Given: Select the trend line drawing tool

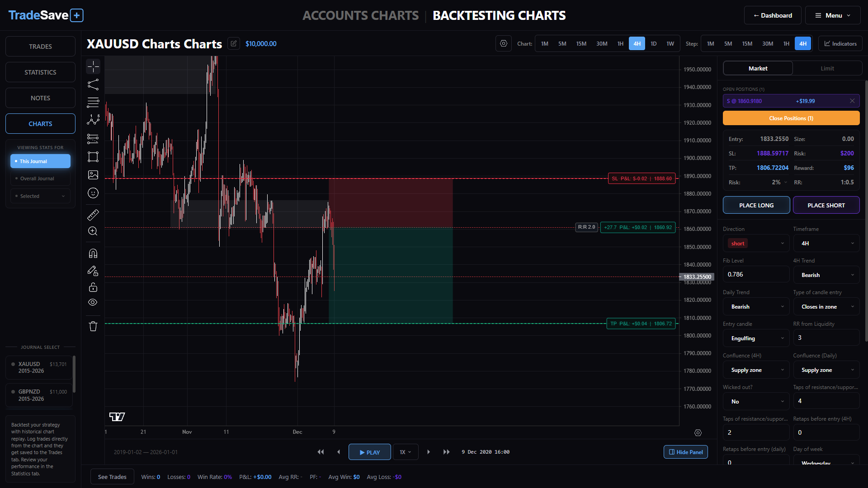Looking at the screenshot, I should (93, 84).
